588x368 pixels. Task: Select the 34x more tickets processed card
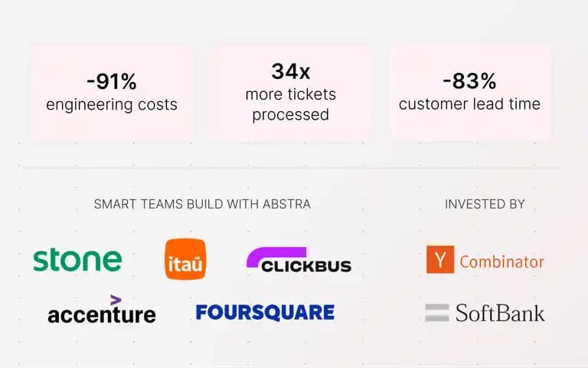[291, 93]
